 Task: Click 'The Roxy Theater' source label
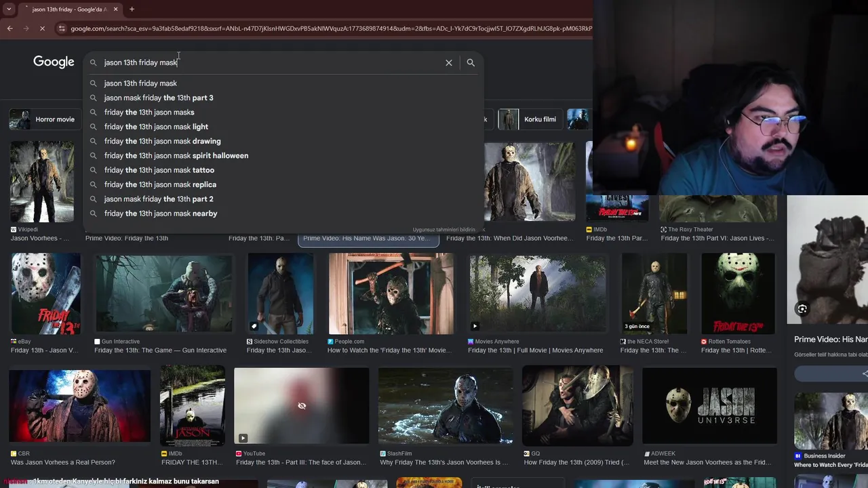pyautogui.click(x=690, y=230)
